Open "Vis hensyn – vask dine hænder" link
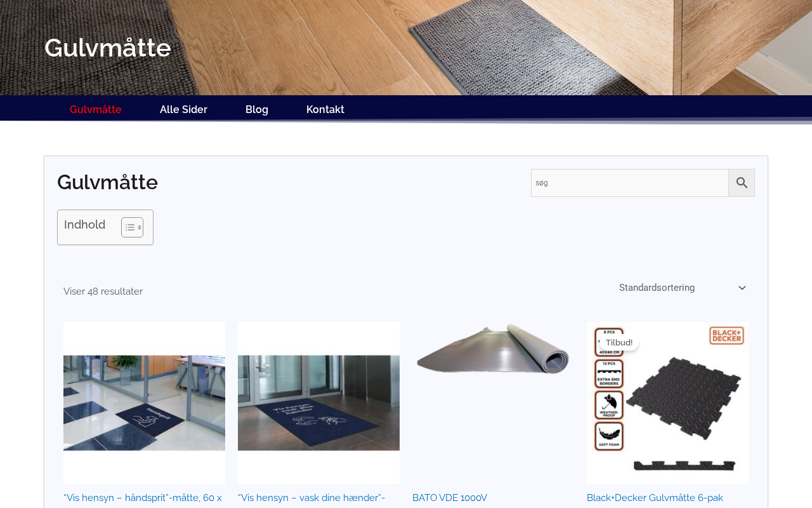 [311, 498]
